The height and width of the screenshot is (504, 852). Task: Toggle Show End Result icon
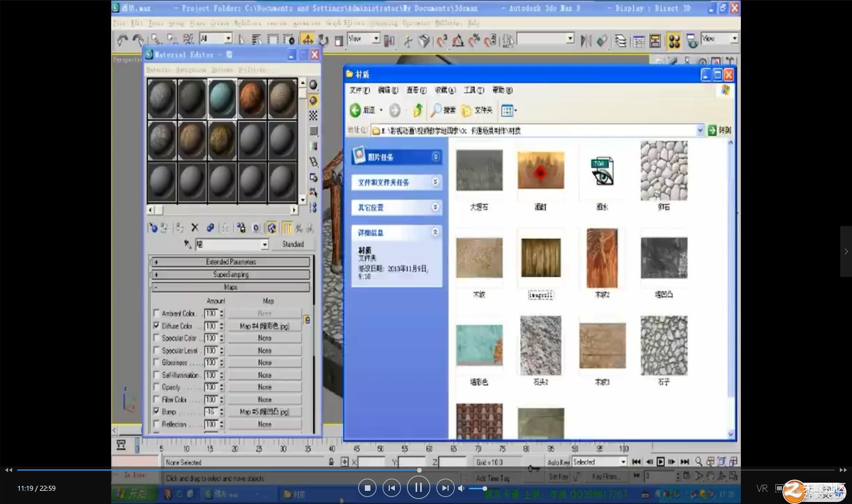point(287,228)
